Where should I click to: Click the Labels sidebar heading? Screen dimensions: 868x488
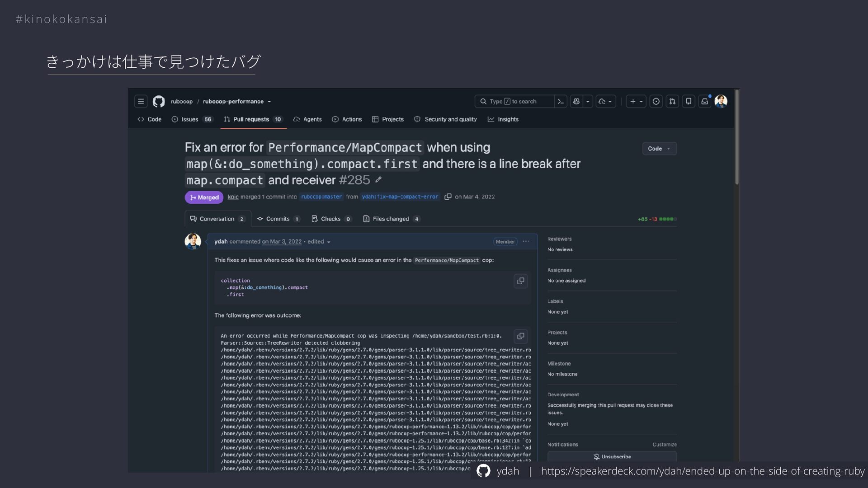tap(555, 301)
